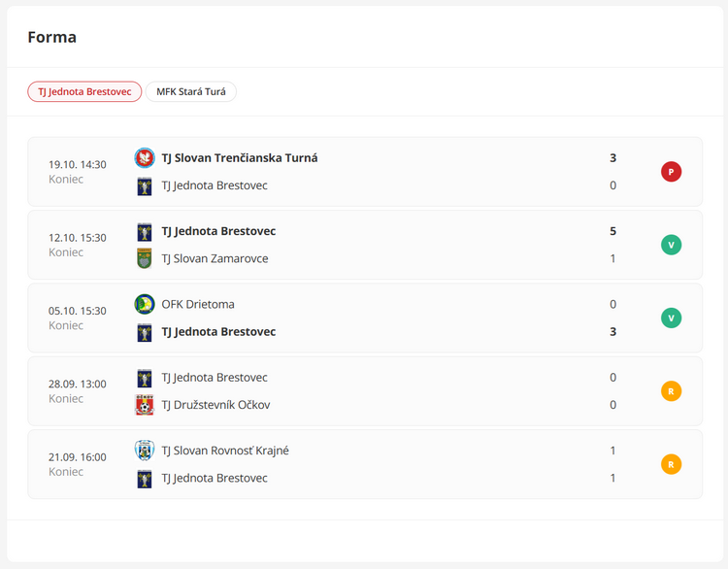The image size is (728, 569).
Task: Select the TJ Jednota Brestovec form tab
Action: [84, 92]
